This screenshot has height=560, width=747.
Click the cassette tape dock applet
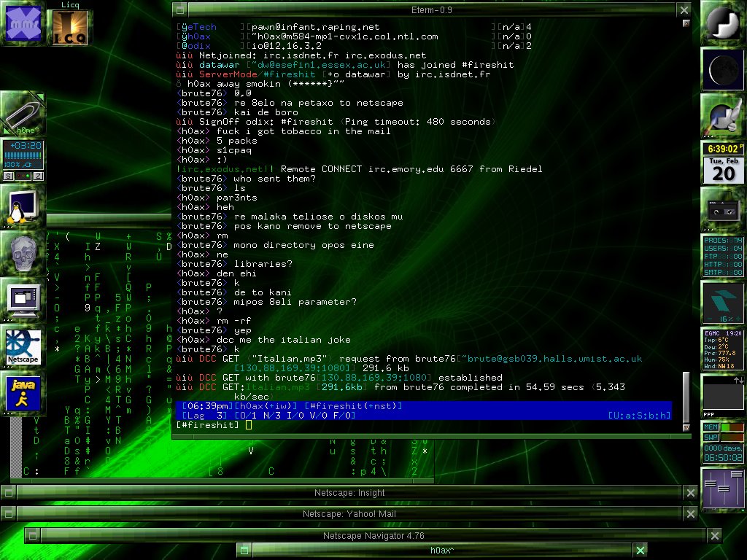[x=722, y=209]
